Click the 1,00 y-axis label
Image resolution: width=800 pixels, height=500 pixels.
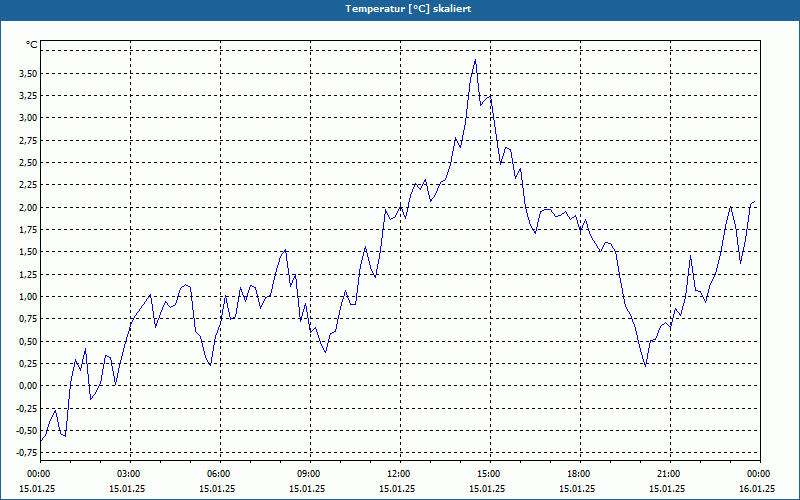pos(28,296)
